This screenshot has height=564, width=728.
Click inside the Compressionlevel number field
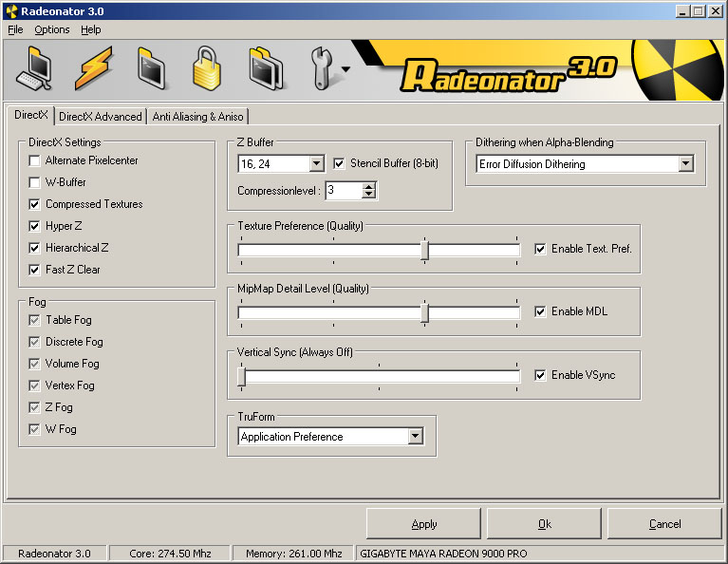tap(343, 191)
